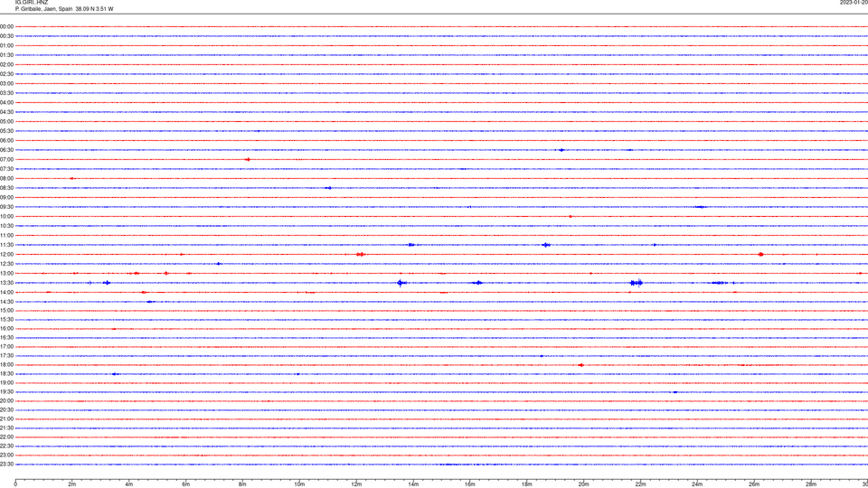Viewport: 868px width, 488px height.
Task: Click the '00:00' trace time label
Action: pos(6,26)
